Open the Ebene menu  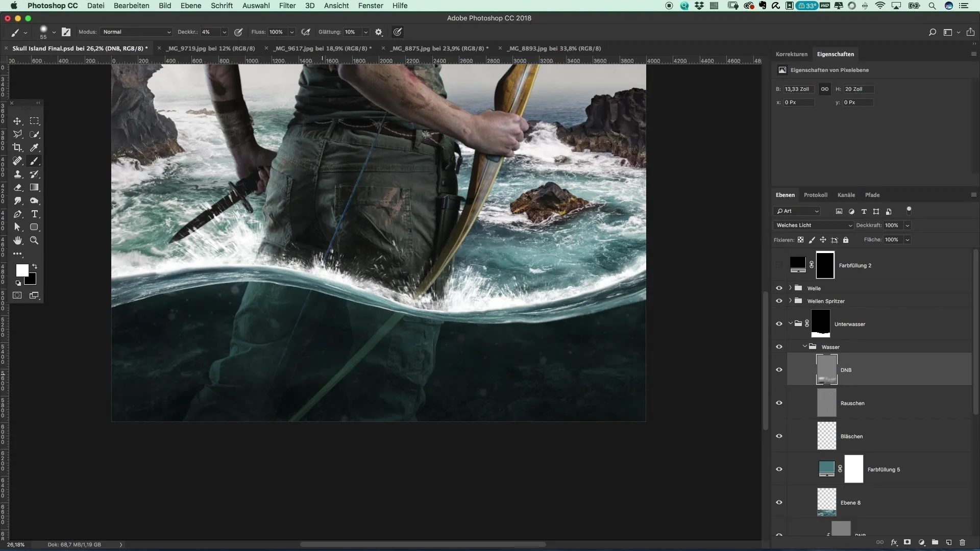click(x=191, y=6)
